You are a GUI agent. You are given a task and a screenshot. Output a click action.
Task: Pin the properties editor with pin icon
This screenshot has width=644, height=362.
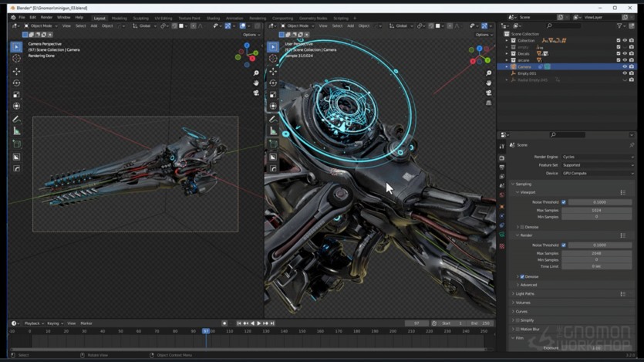[x=632, y=145]
